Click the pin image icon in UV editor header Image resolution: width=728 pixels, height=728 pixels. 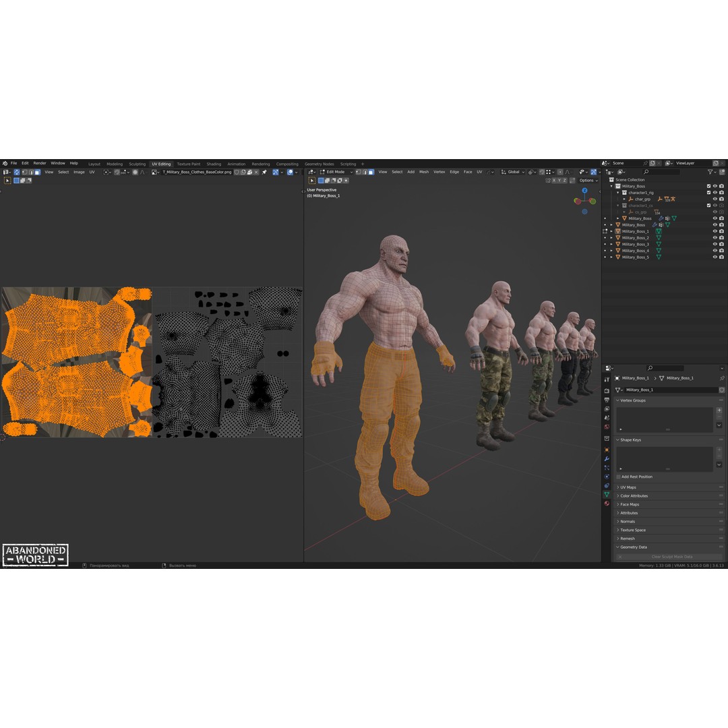264,172
